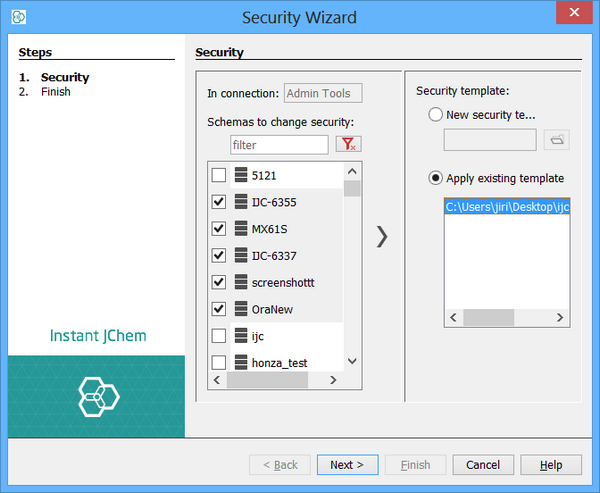This screenshot has height=493, width=600.
Task: Select the New security template radio button
Action: (435, 115)
